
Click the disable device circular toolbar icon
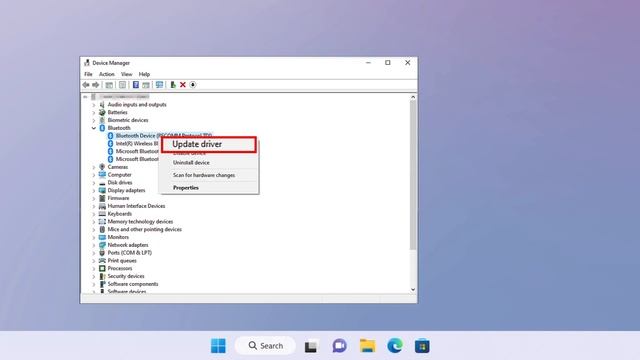[x=193, y=84]
